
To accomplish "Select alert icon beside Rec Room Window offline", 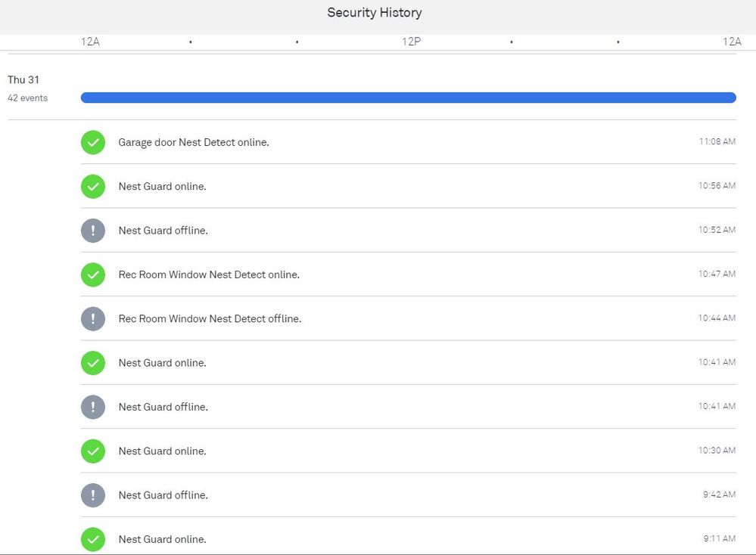I will click(x=93, y=318).
